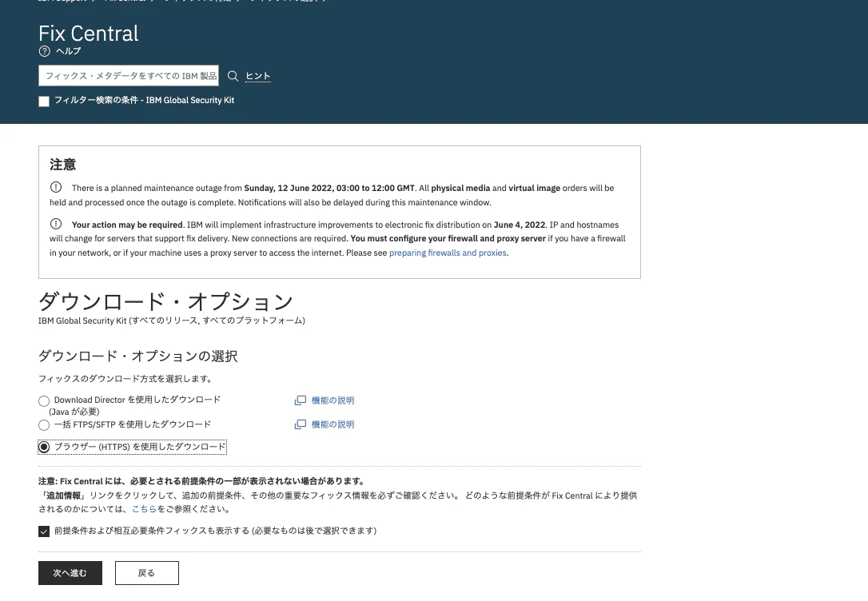This screenshot has height=601, width=868.
Task: Open the ヒント hint link
Action: click(x=258, y=76)
